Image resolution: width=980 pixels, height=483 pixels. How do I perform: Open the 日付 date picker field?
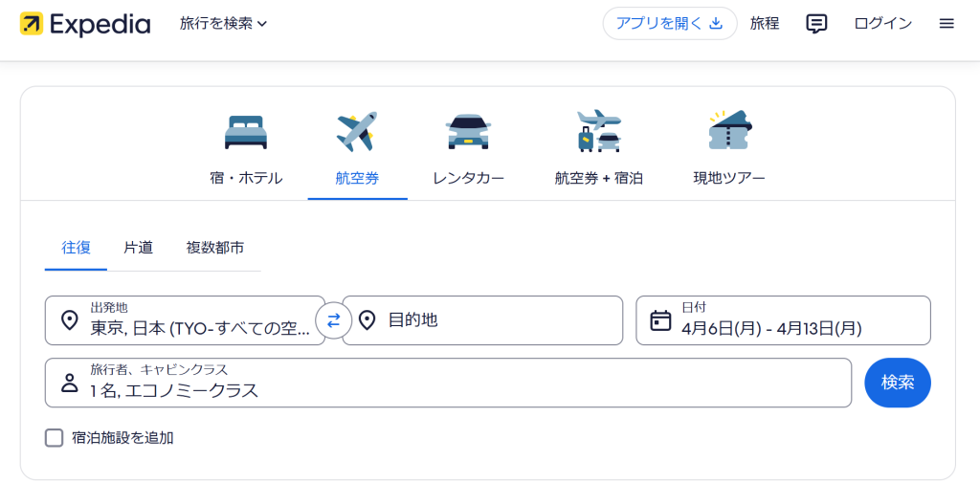tap(783, 320)
